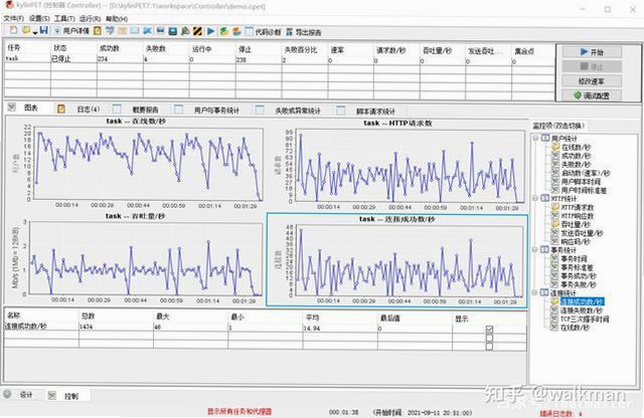Select 失败数/秒 in the monitor tree
This screenshot has width=644, height=418.
576,164
